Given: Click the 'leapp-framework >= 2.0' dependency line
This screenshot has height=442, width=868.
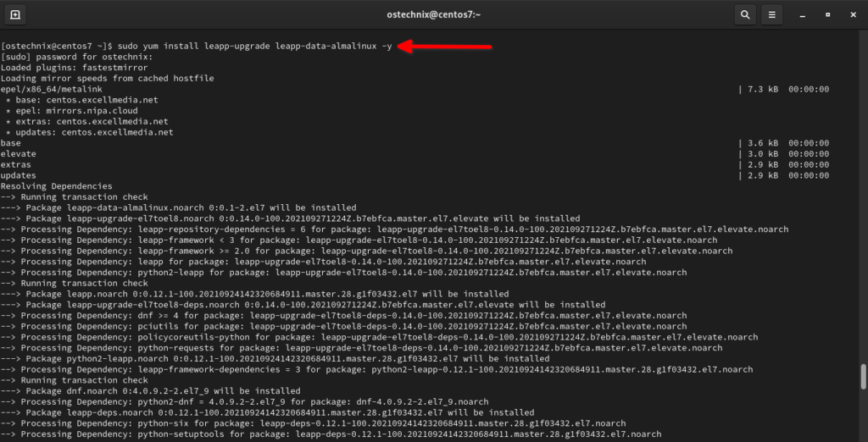Looking at the screenshot, I should pyautogui.click(x=366, y=251).
